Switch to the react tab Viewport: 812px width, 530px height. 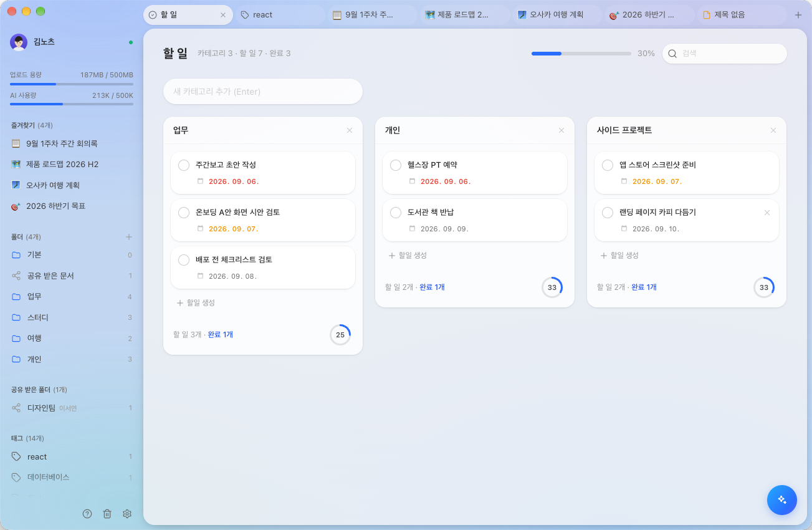click(x=280, y=15)
